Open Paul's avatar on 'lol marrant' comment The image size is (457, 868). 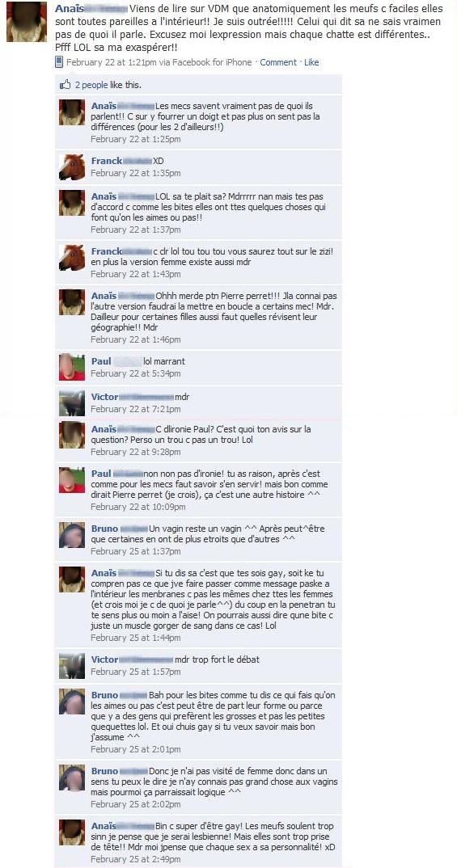click(72, 368)
